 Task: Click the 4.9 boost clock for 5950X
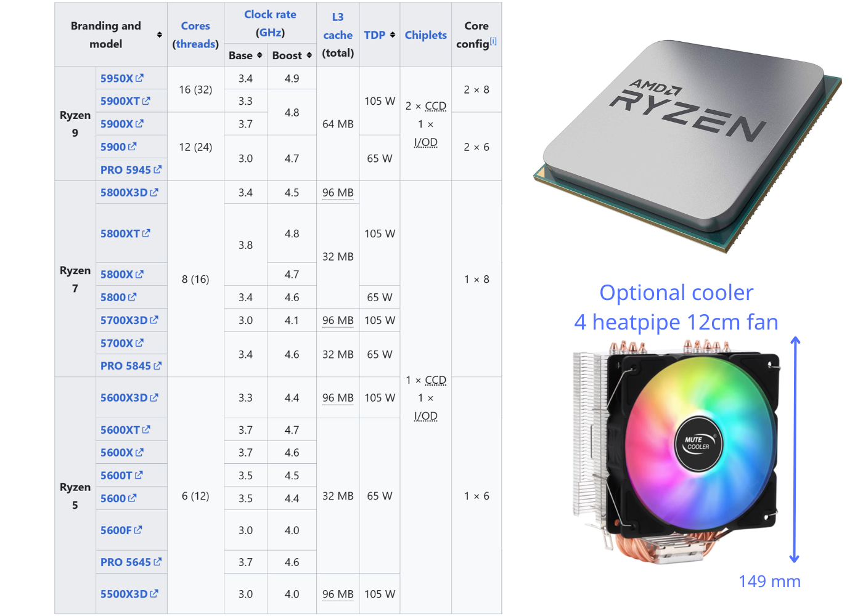point(292,78)
